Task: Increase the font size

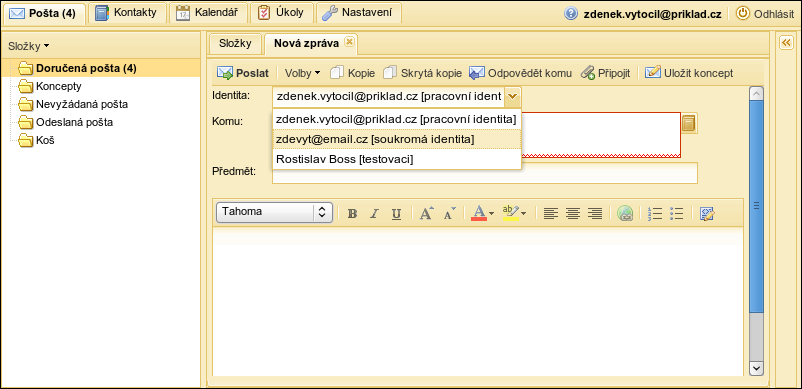Action: (427, 213)
